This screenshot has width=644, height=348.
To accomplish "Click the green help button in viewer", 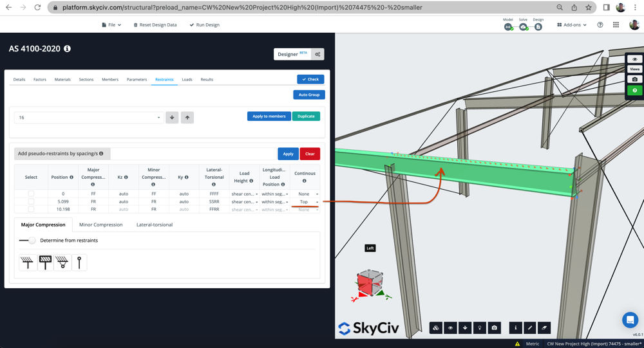I will 634,90.
